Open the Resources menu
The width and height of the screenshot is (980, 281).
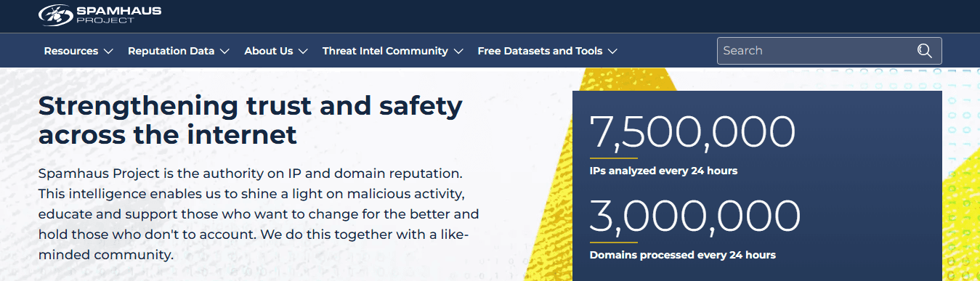pyautogui.click(x=78, y=51)
